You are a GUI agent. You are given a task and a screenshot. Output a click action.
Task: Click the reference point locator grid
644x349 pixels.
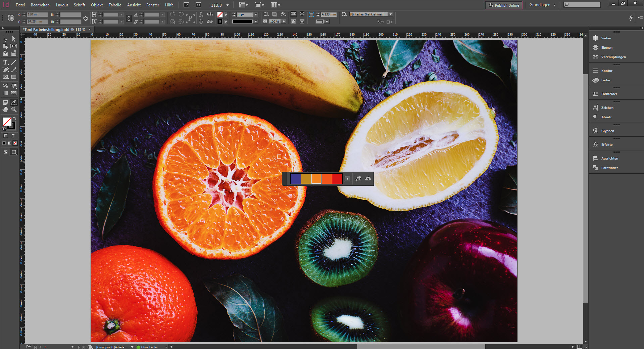pyautogui.click(x=11, y=18)
